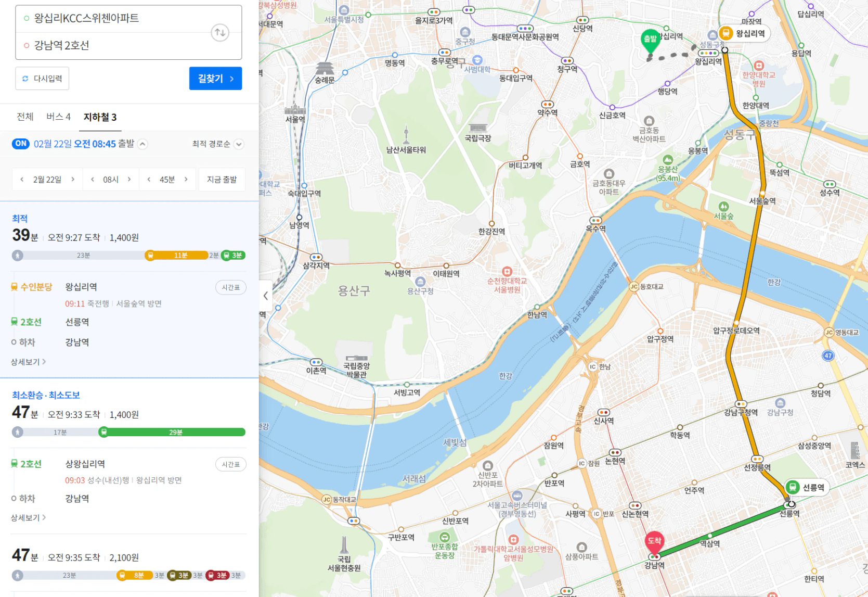Click the 반포종합운동장 icon
This screenshot has width=868, height=597.
click(445, 537)
